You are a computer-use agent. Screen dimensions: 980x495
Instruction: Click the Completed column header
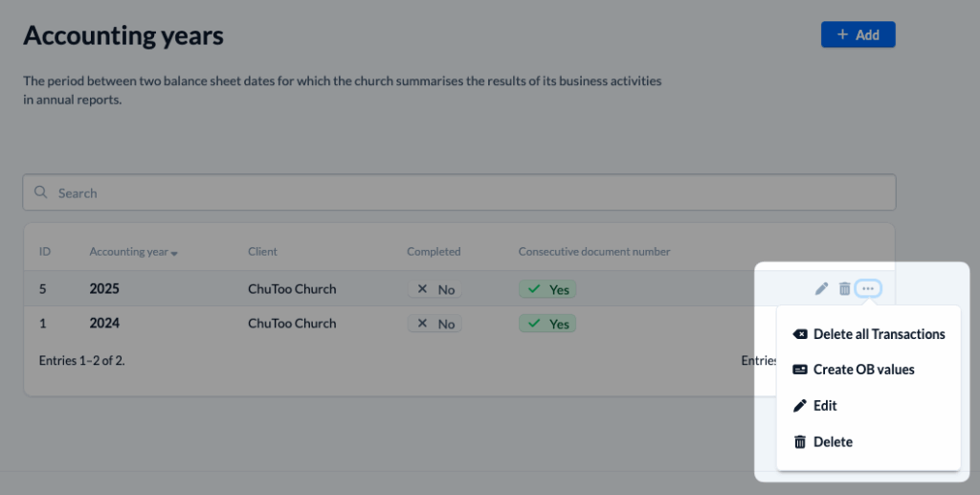(434, 252)
